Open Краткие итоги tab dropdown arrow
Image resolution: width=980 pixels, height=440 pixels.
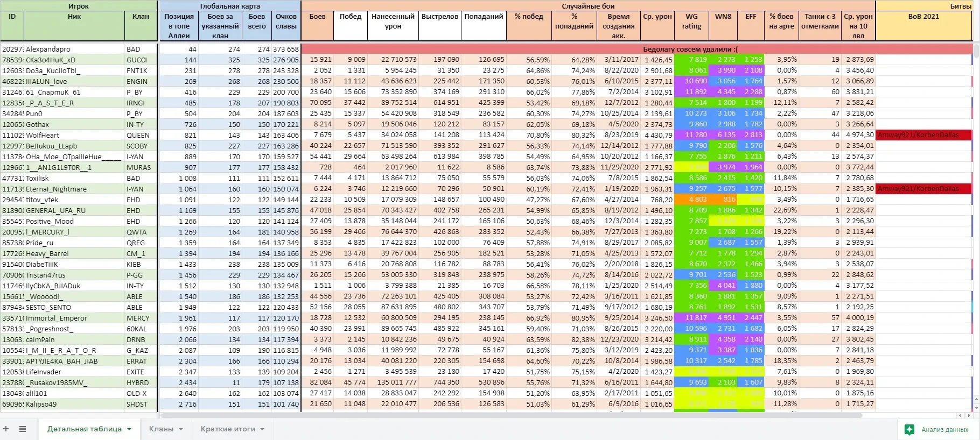pos(262,429)
